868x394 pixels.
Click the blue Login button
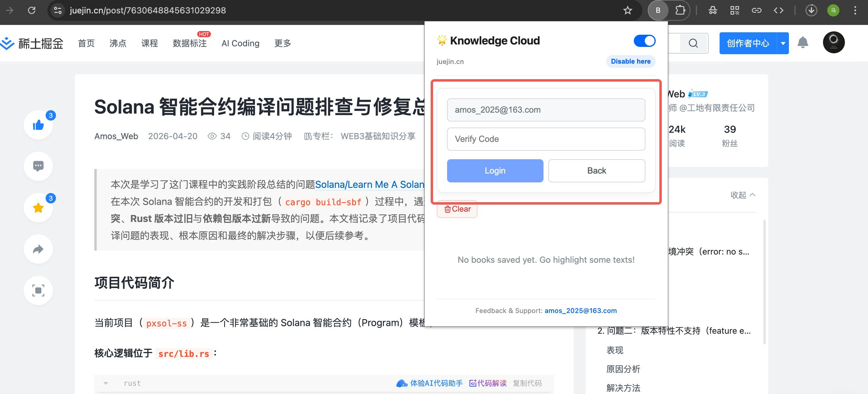point(495,171)
